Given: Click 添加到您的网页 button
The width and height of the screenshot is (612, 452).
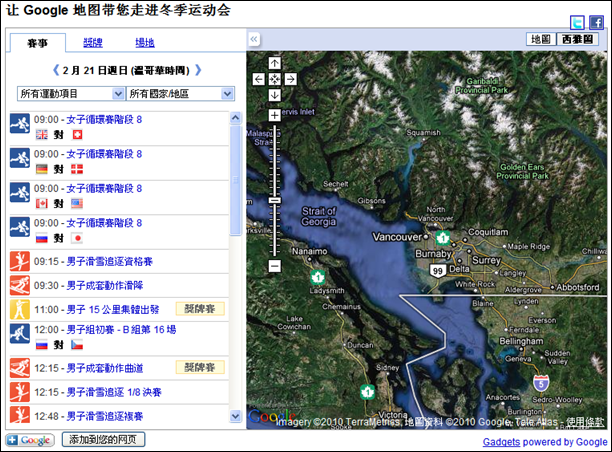Looking at the screenshot, I should [103, 440].
